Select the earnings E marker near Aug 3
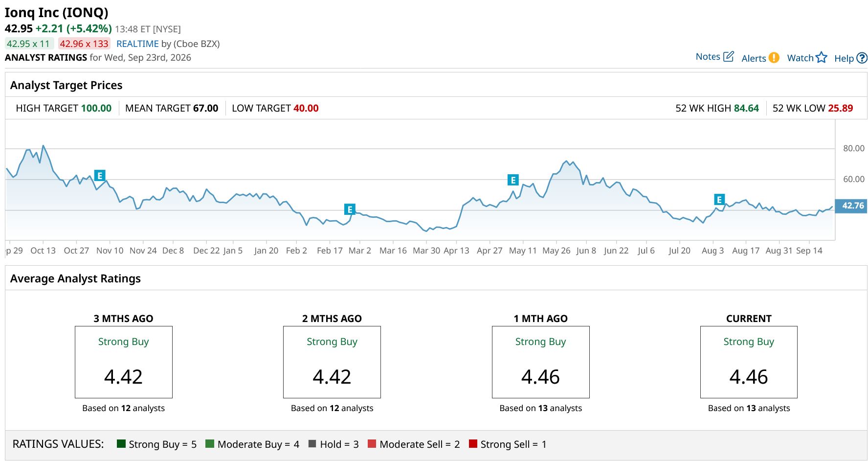 [x=719, y=200]
